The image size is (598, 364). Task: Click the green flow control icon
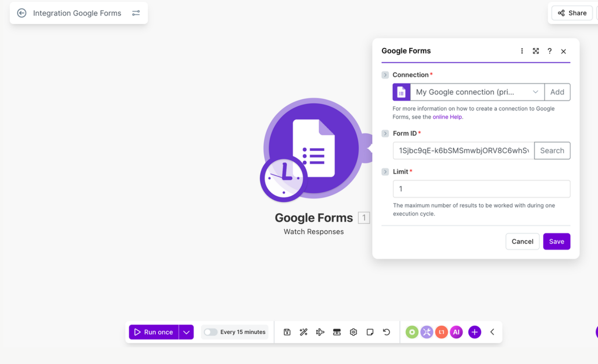click(412, 332)
